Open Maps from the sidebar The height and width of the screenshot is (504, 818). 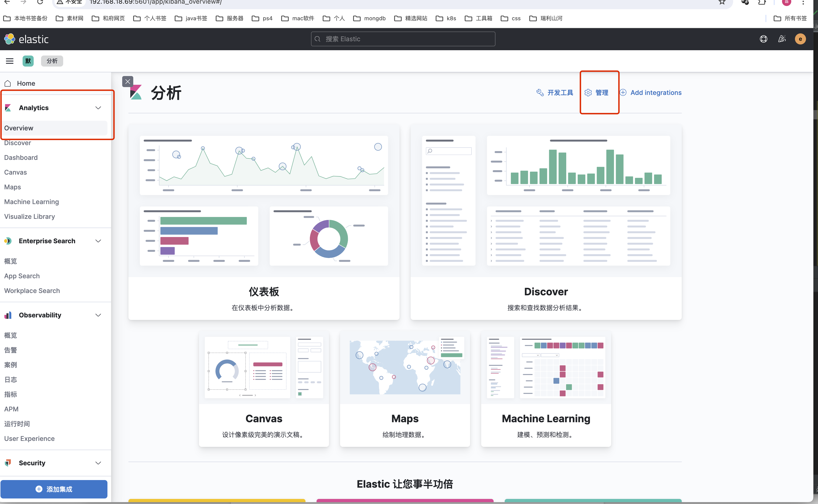(12, 187)
